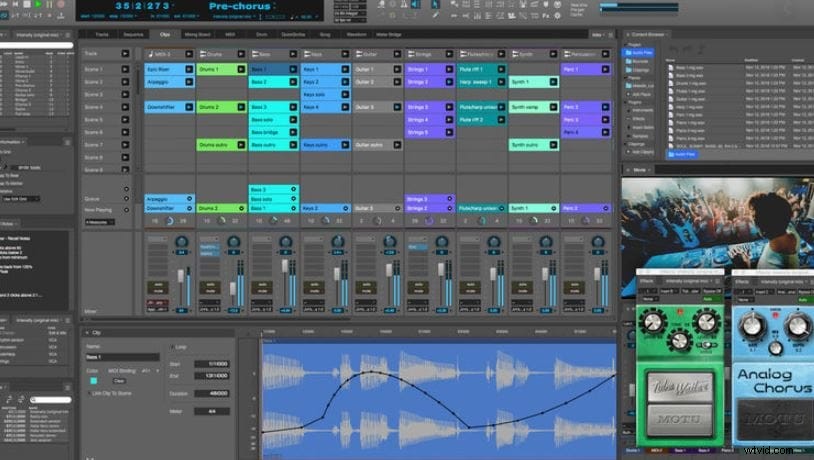Click the clip color swatch

tap(94, 380)
